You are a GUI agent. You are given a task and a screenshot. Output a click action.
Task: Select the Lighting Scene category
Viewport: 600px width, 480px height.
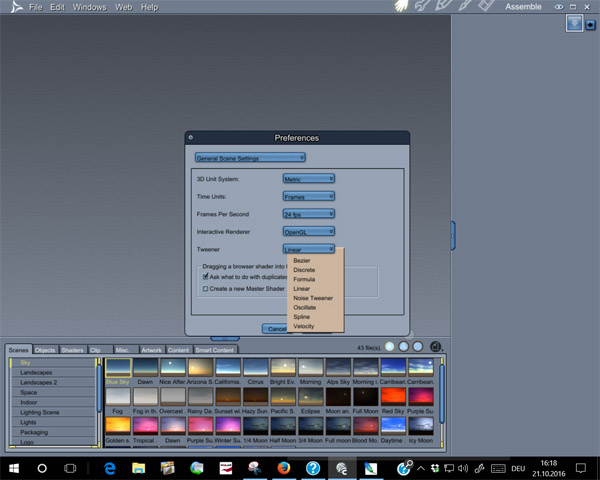54,412
